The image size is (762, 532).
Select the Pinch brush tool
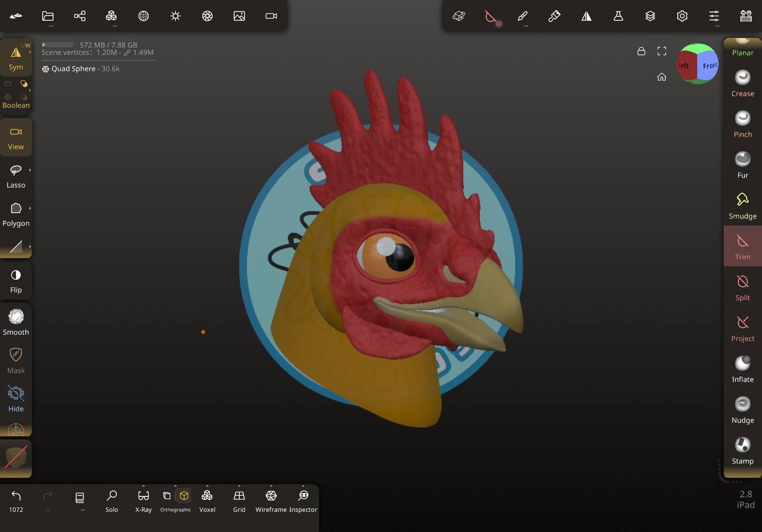pyautogui.click(x=742, y=124)
